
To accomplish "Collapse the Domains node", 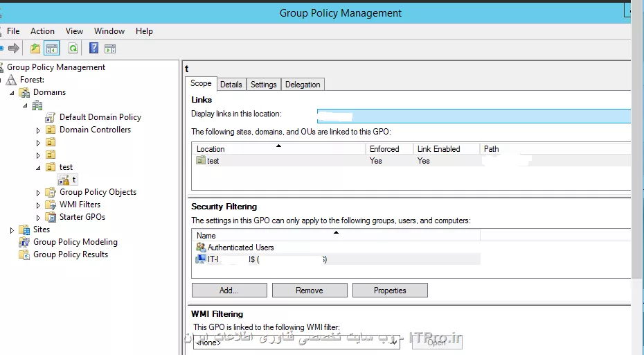I will coord(12,93).
